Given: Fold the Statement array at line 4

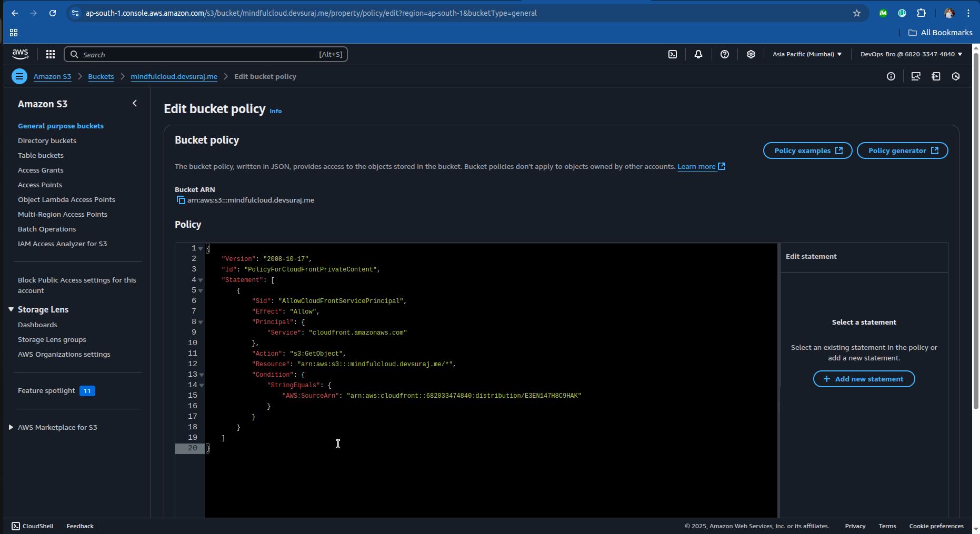Looking at the screenshot, I should point(201,280).
